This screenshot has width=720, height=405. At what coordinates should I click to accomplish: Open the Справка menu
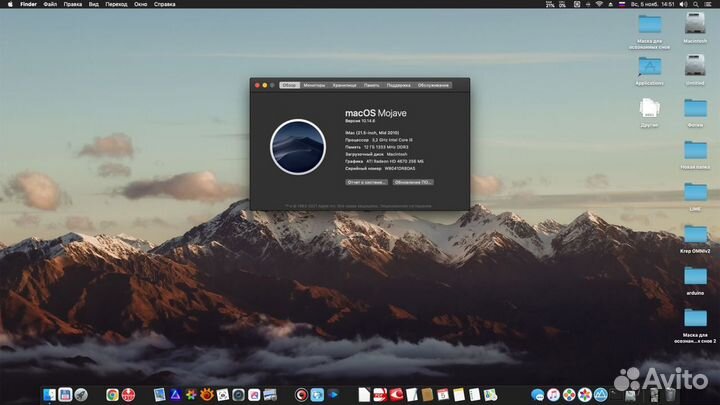164,4
